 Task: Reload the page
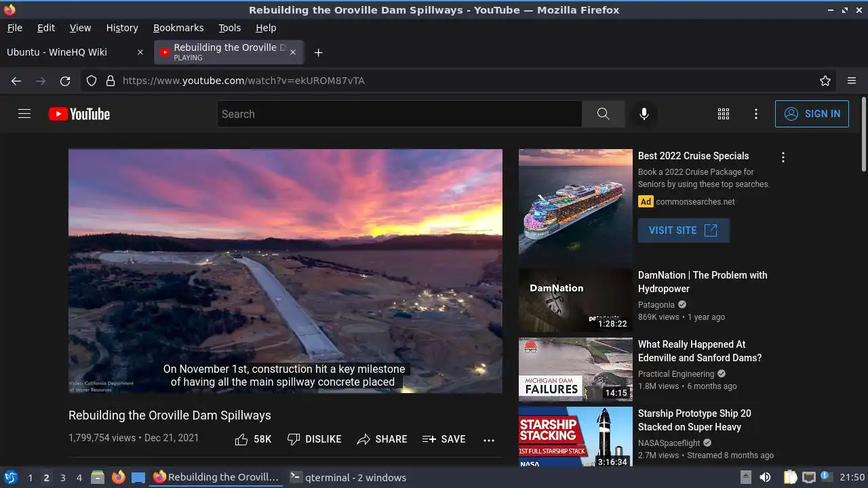pos(65,81)
